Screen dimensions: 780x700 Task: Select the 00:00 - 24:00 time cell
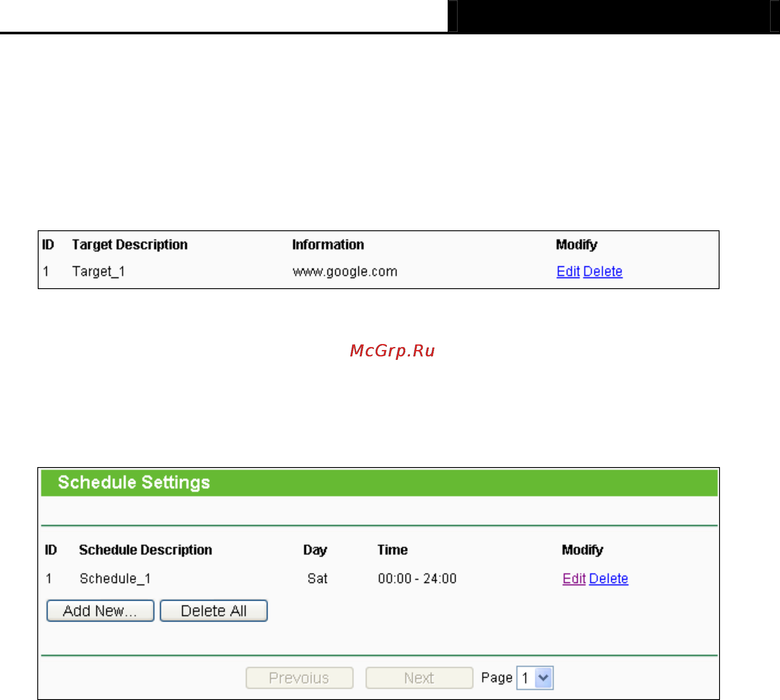click(417, 579)
